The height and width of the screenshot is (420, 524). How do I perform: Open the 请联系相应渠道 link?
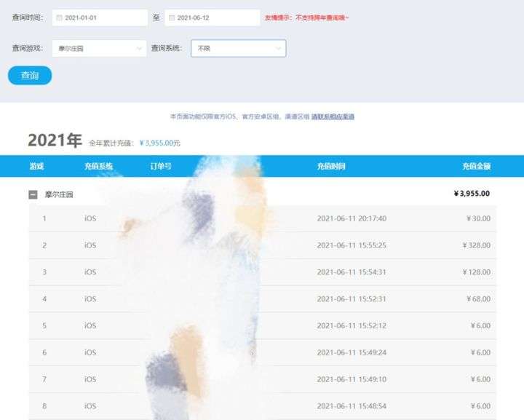pyautogui.click(x=333, y=116)
